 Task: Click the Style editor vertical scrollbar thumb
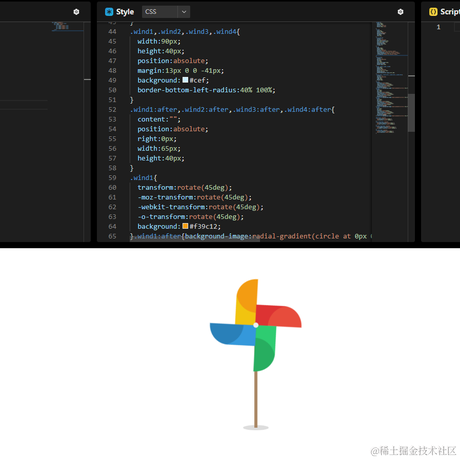coord(411,113)
